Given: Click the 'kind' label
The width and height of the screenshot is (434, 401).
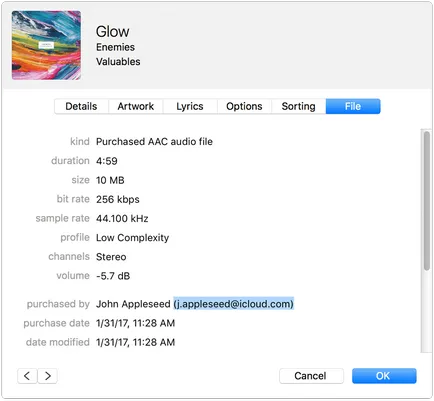Looking at the screenshot, I should tap(80, 142).
